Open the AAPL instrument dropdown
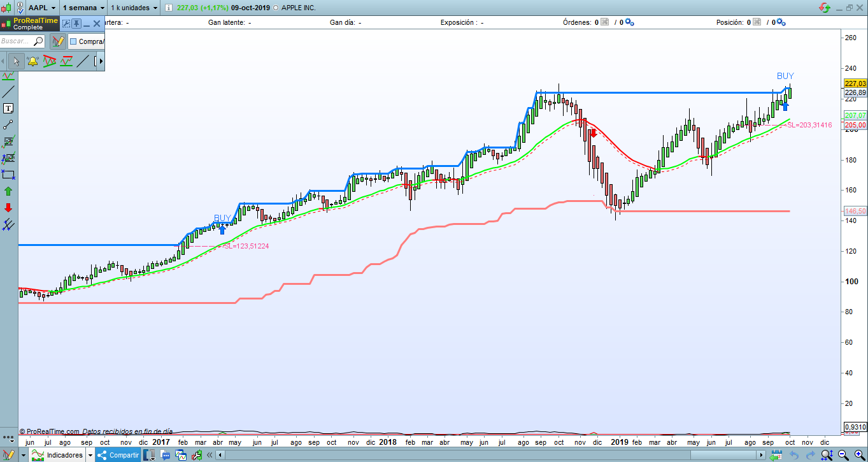 point(42,8)
